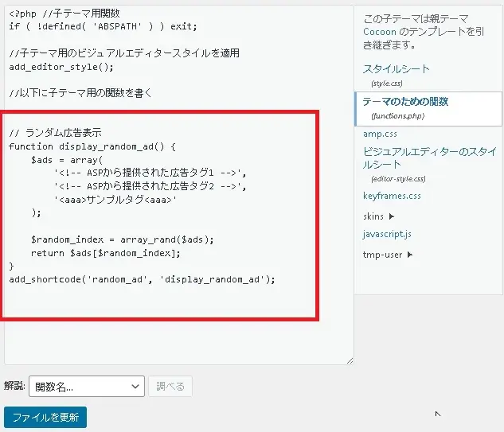Click the ファイルを更新 button

coord(45,417)
